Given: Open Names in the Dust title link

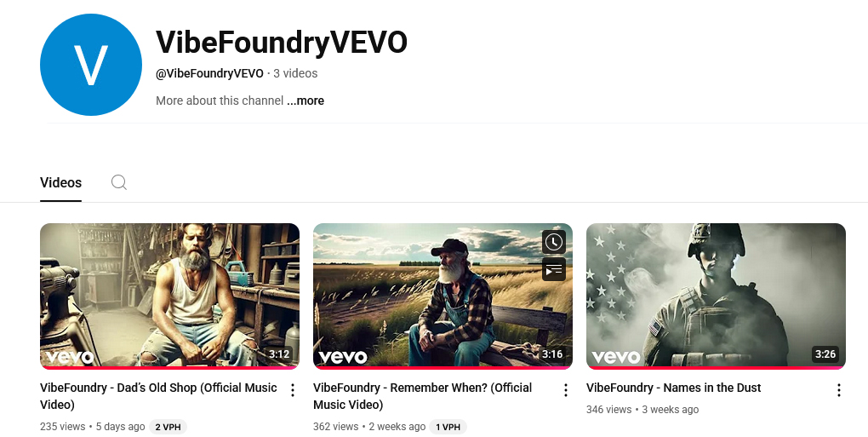Looking at the screenshot, I should click(674, 388).
